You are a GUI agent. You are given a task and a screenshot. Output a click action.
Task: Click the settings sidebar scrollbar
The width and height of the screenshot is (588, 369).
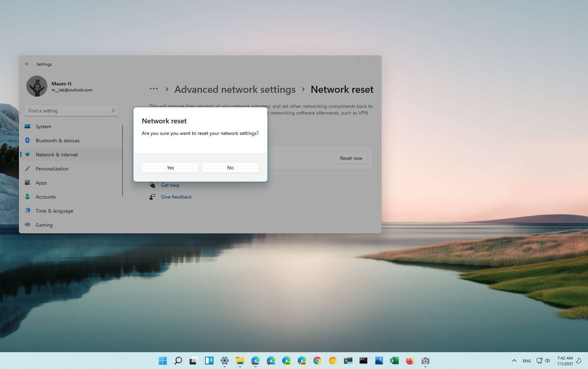123,161
